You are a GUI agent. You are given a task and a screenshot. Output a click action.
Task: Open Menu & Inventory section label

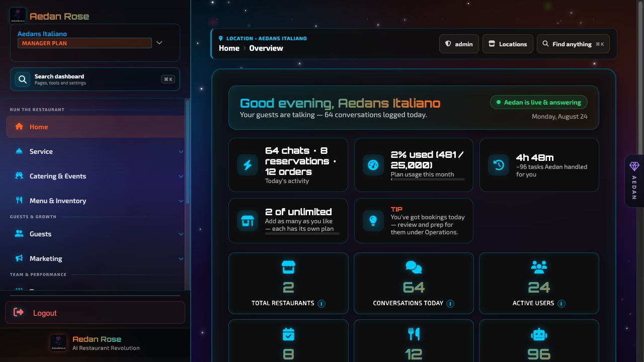click(x=58, y=201)
